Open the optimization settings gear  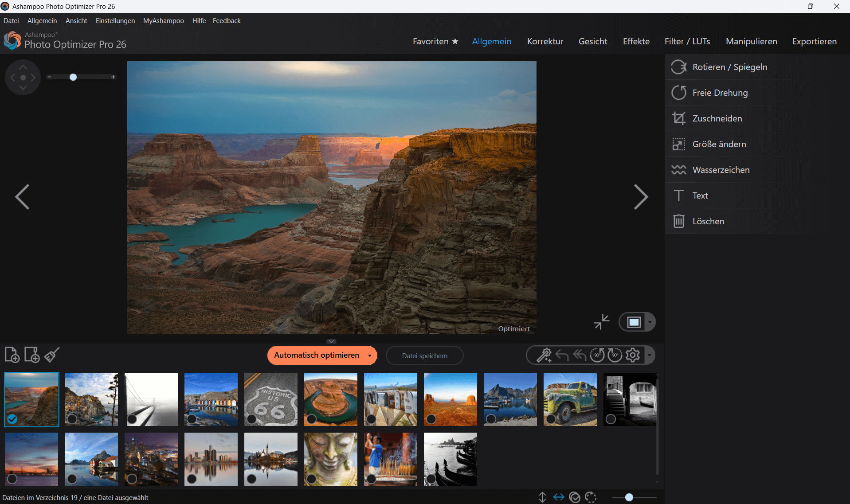click(x=633, y=355)
